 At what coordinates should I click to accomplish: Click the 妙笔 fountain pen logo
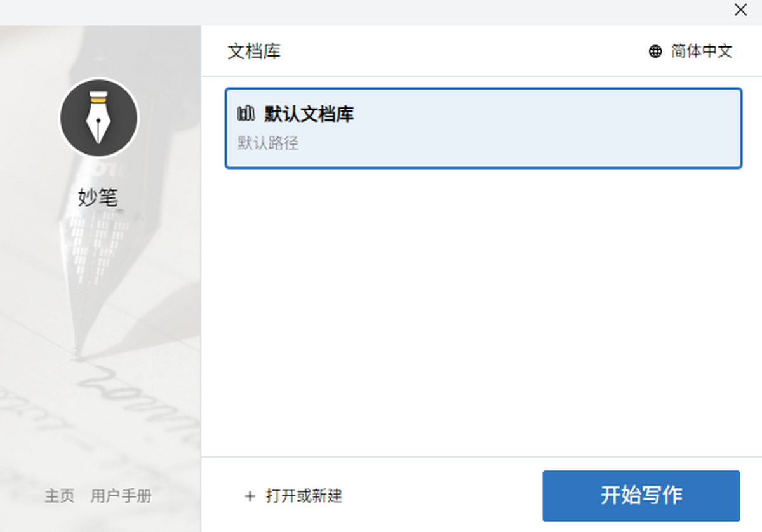(x=98, y=118)
